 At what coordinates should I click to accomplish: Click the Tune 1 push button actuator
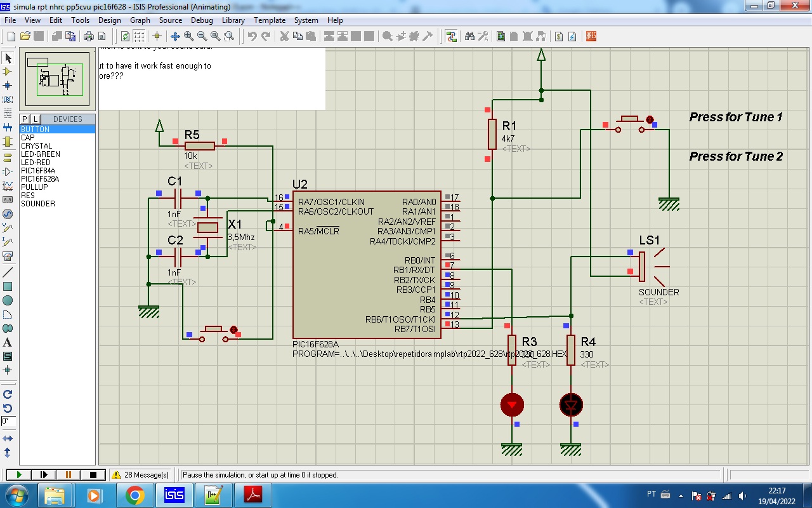tap(629, 118)
